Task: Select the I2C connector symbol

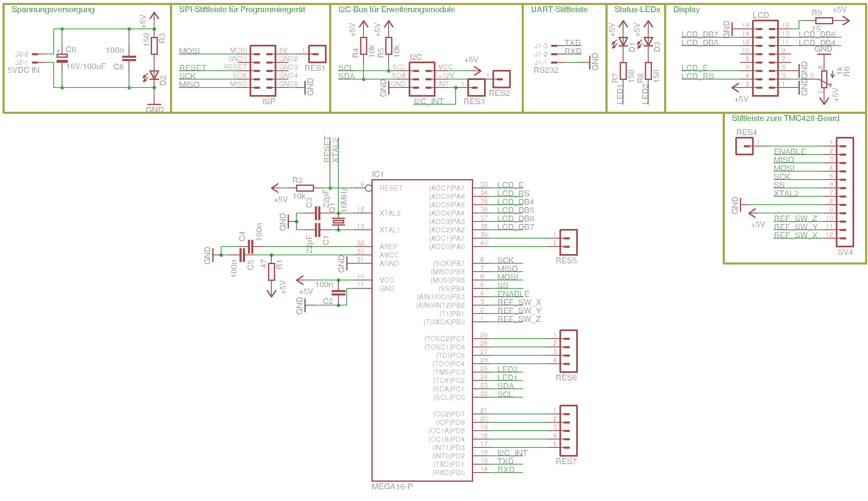Action: pos(422,79)
